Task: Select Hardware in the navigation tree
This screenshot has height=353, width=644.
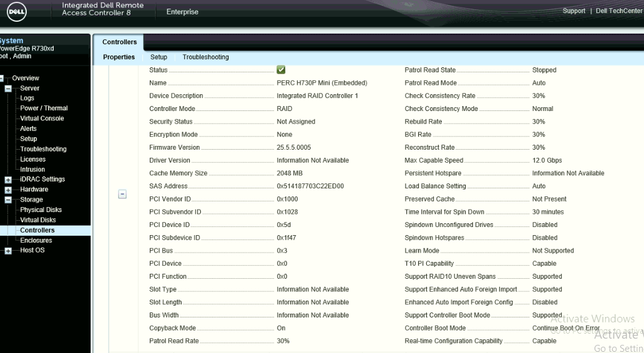Action: point(34,189)
